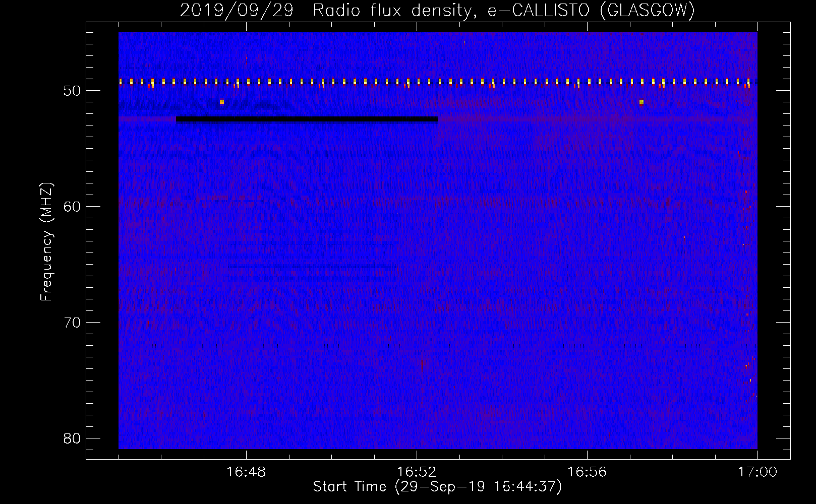Click the 16:52 time tick label

[417, 472]
